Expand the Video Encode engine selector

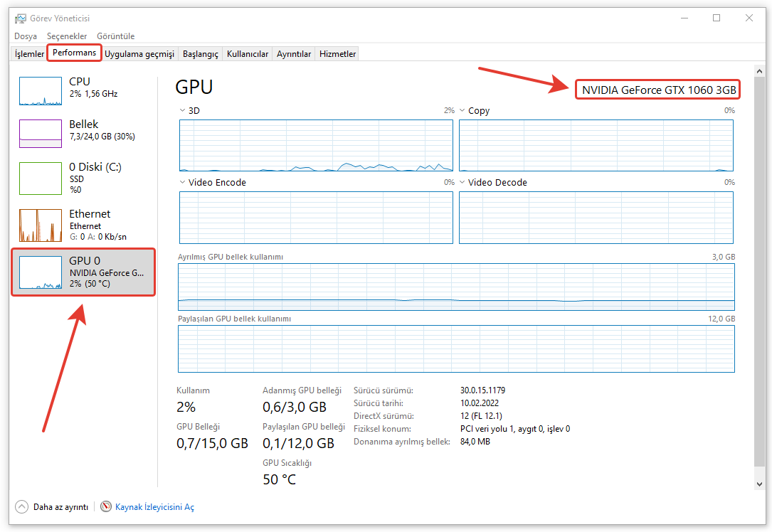(183, 183)
